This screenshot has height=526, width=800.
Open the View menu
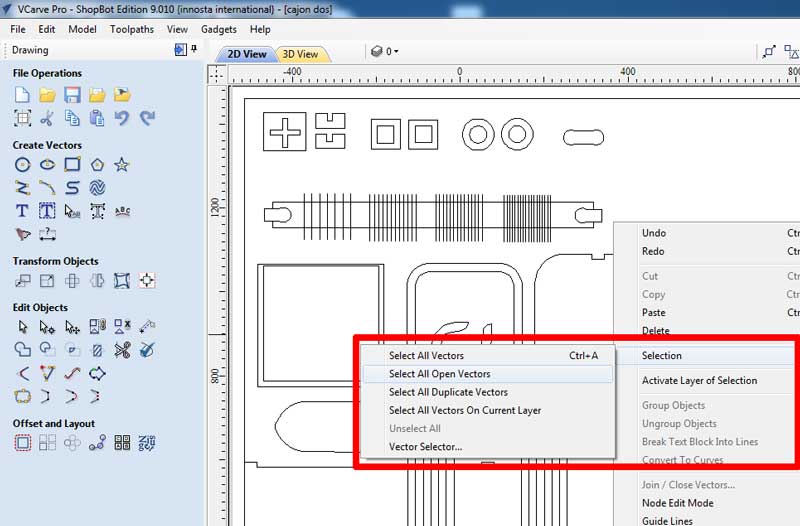177,29
